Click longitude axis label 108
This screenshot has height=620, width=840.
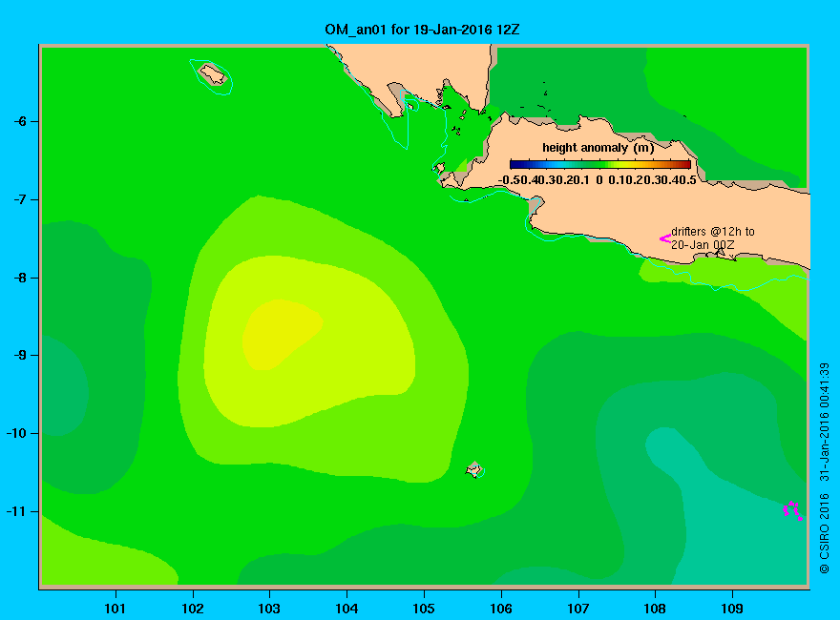pyautogui.click(x=655, y=609)
